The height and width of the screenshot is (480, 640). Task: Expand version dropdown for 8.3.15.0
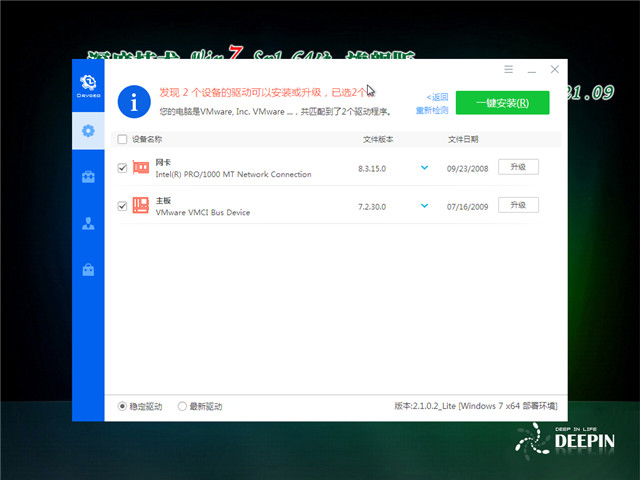424,167
